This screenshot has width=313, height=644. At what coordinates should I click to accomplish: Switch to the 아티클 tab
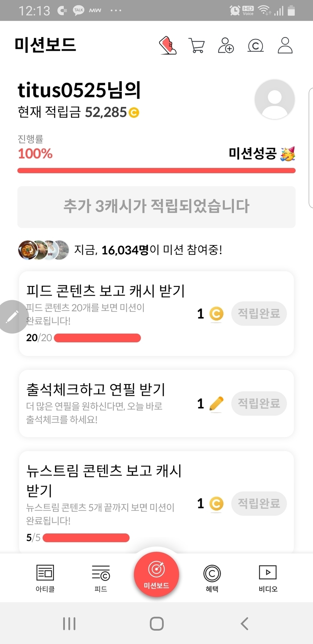tap(45, 578)
